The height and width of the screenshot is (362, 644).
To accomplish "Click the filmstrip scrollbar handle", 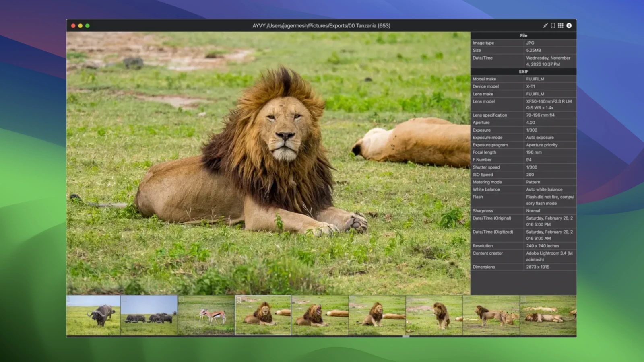I will pyautogui.click(x=406, y=336).
